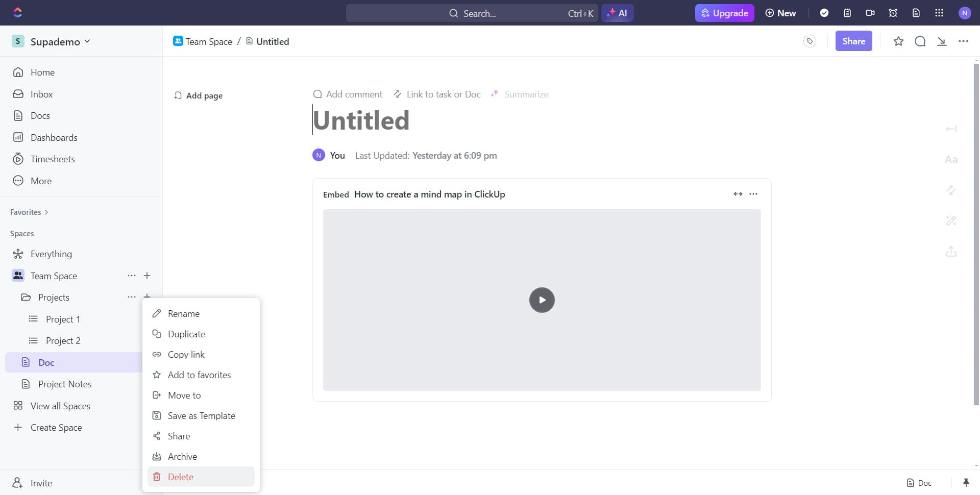Click the video clip recorder icon
Screen dimensions: 980x495
[870, 13]
